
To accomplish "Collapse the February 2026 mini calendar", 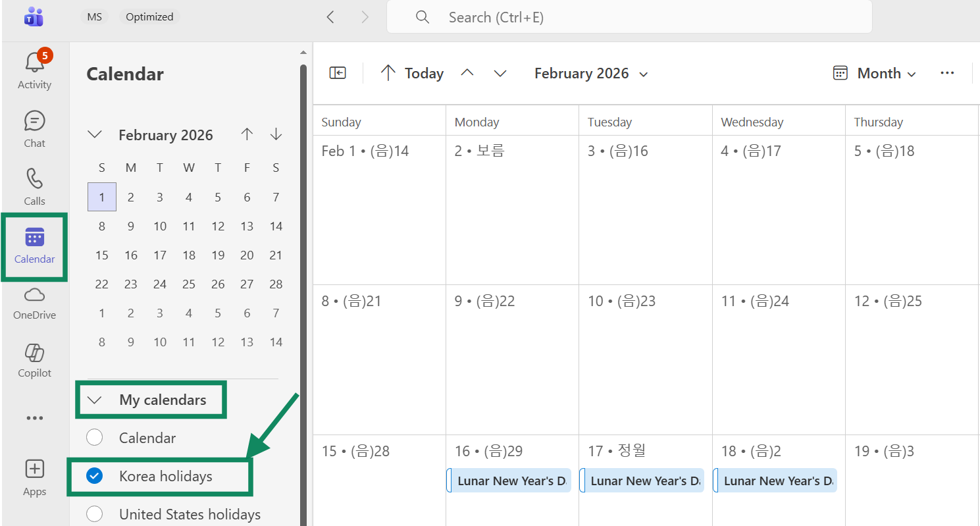I will [x=95, y=135].
